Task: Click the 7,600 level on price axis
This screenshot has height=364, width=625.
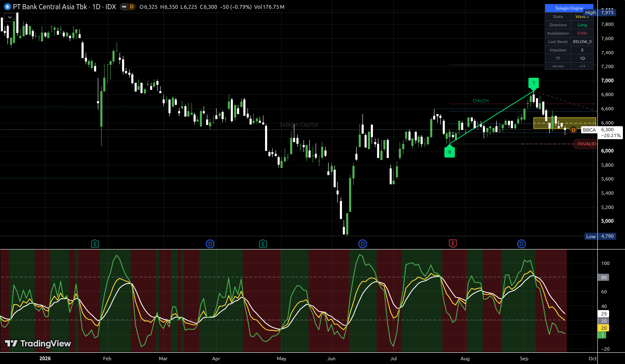Action: [607, 38]
